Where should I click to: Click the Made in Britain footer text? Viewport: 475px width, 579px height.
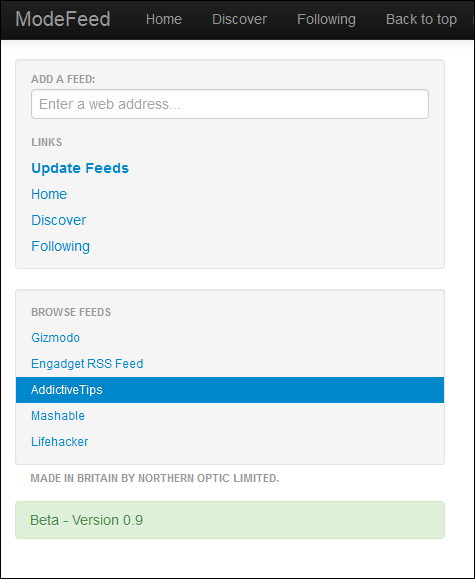(x=154, y=478)
